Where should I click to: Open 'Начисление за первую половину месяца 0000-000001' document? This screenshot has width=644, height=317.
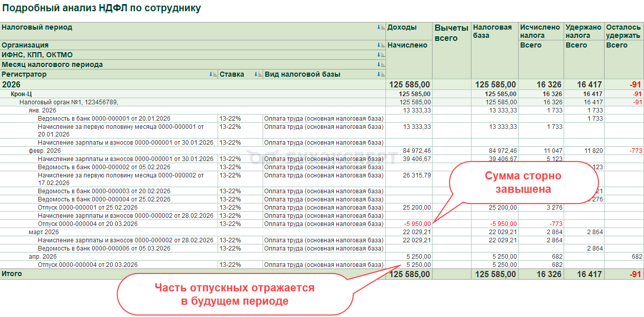tap(121, 130)
